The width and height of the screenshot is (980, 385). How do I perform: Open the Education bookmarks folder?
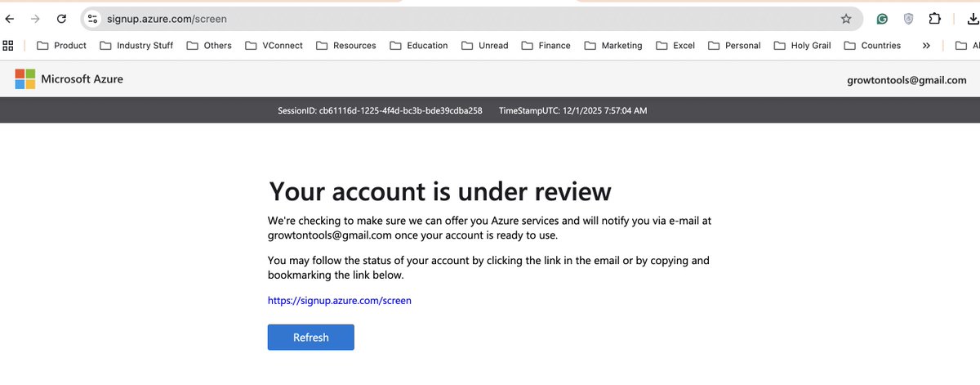pos(419,46)
